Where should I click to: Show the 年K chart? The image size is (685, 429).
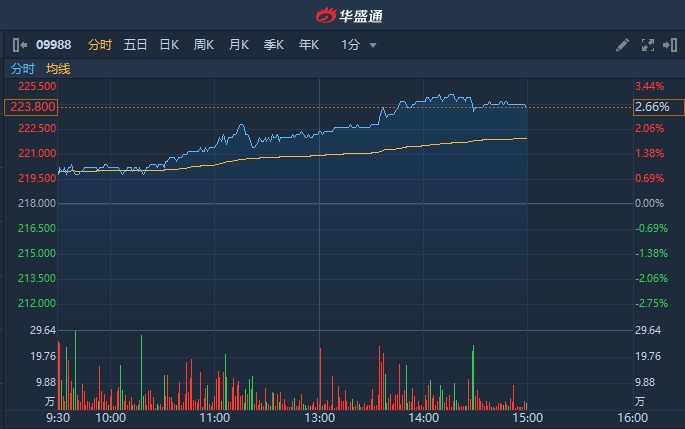(x=308, y=45)
